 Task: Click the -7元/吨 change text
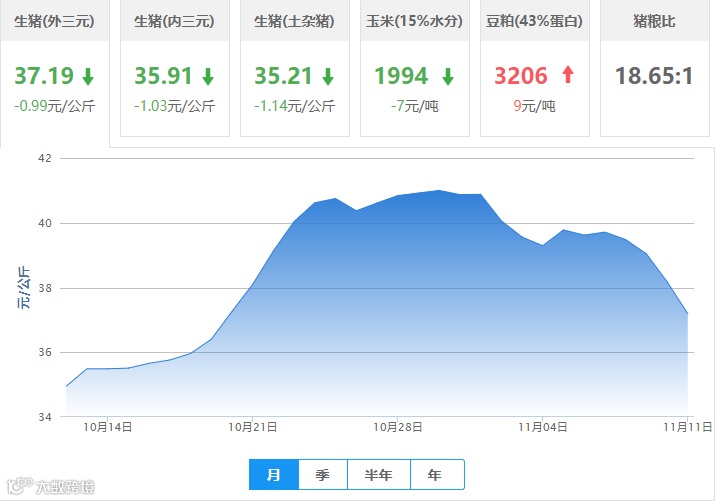(415, 106)
